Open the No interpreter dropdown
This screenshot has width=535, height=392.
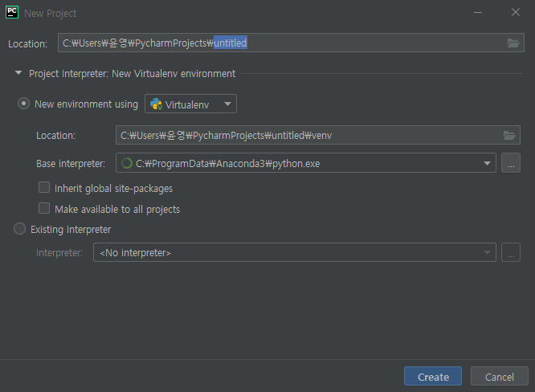tap(295, 252)
